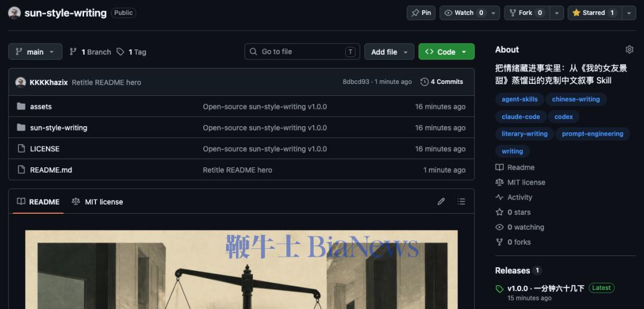Open the 4 Commits history
This screenshot has height=309, width=644.
(442, 82)
